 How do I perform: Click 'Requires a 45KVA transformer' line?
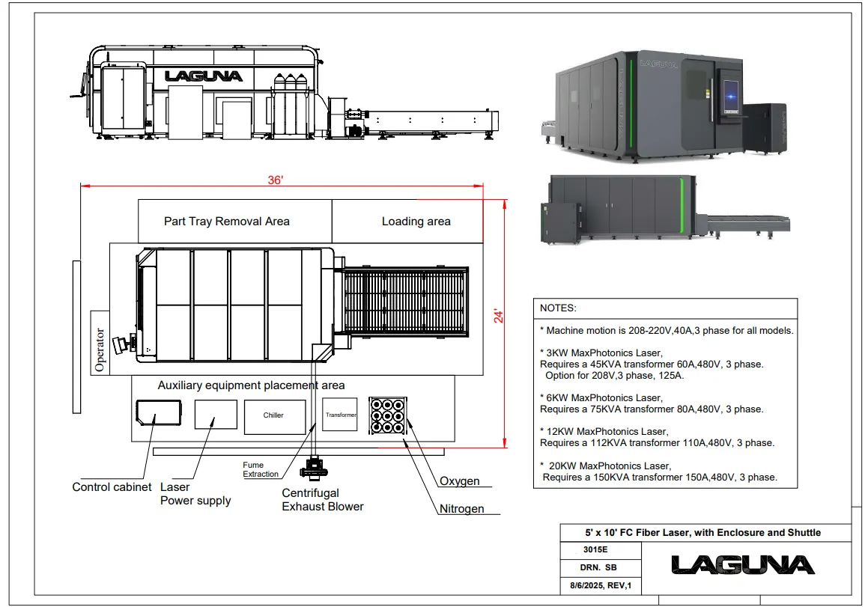tap(652, 364)
